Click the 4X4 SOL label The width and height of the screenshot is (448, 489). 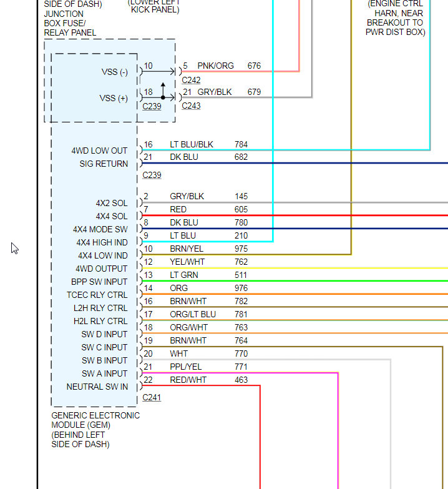[x=112, y=216]
